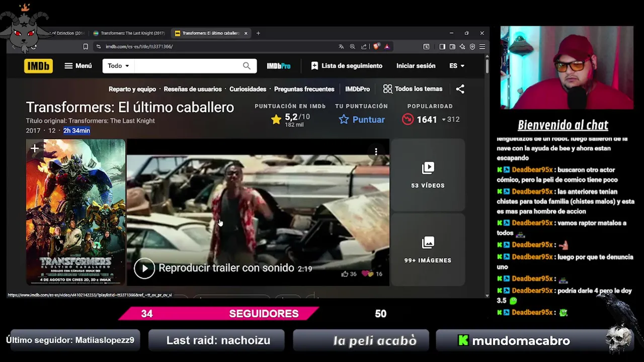Click the trailer like count '36'
The image size is (644, 362).
tap(353, 274)
